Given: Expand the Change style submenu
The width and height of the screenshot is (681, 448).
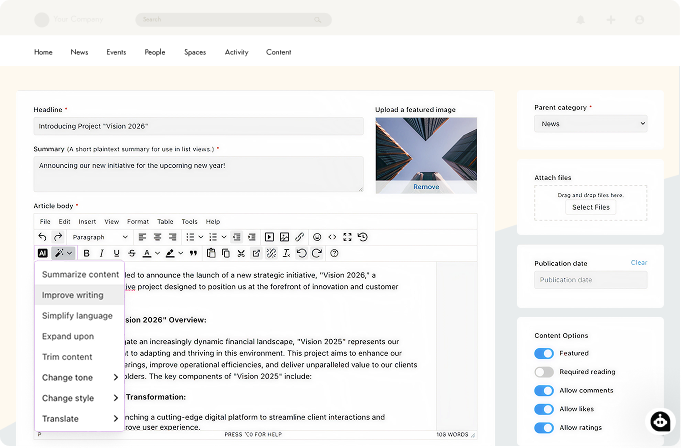Looking at the screenshot, I should click(x=79, y=398).
